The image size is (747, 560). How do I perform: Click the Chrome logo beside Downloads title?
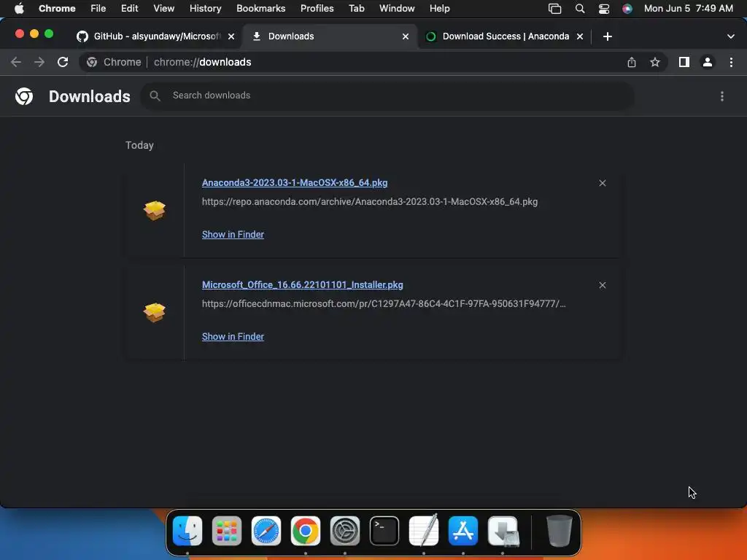coord(24,96)
